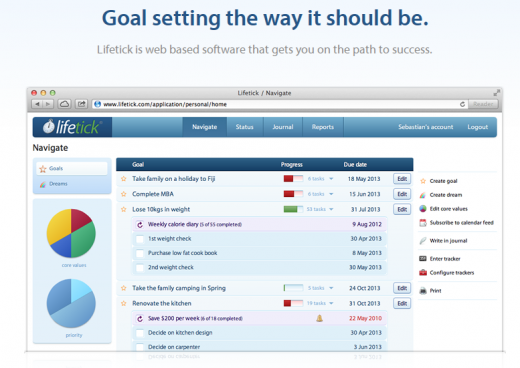Open Edit core values color wheel icon
This screenshot has height=368, width=520.
tap(423, 209)
